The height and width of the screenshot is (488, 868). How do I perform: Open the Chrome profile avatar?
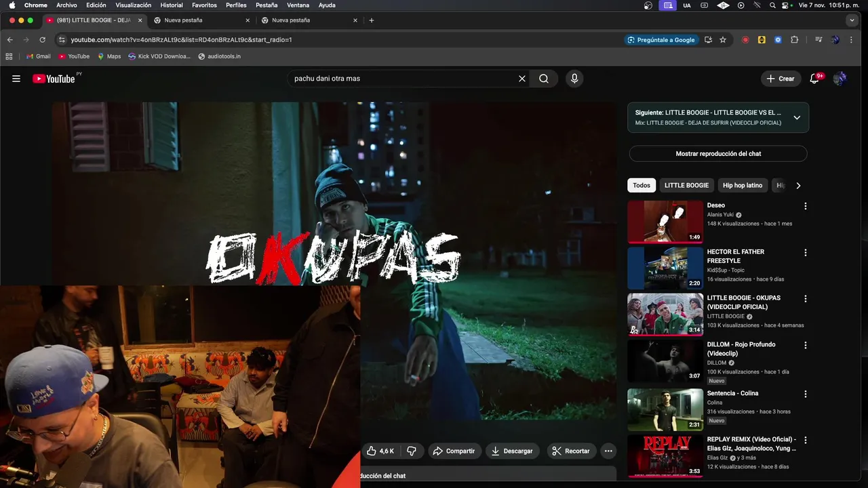(x=835, y=40)
